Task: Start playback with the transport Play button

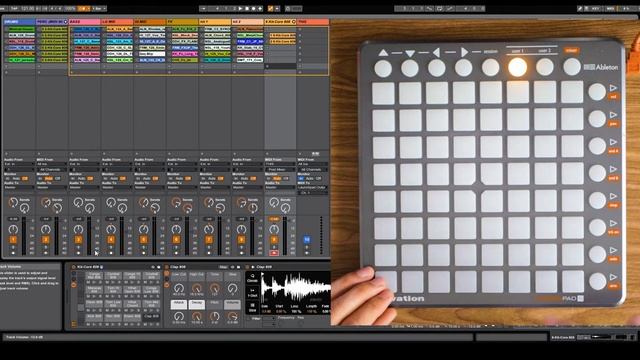Action: coord(240,8)
